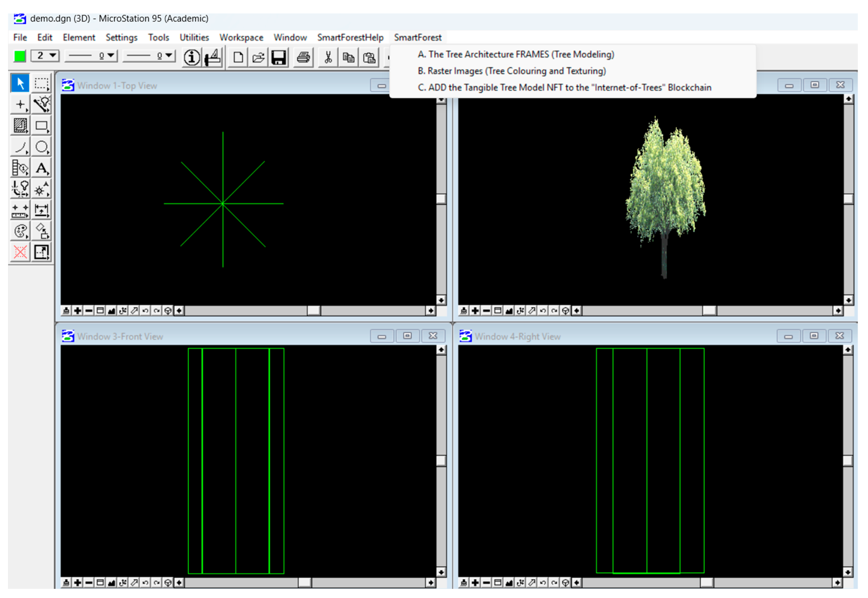Click Zoom In on Top View
Viewport: 868px width, 598px height.
click(78, 311)
